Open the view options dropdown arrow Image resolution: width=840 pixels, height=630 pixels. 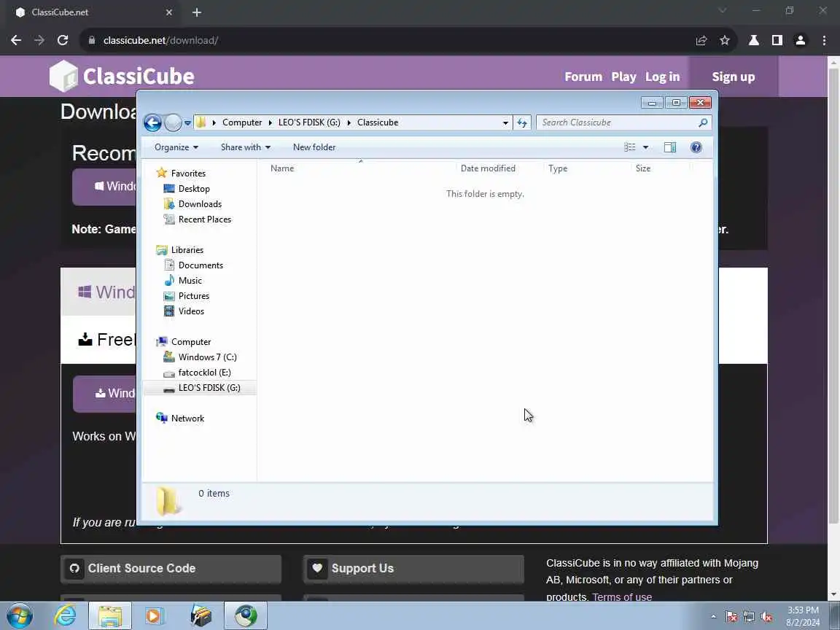[x=645, y=147]
